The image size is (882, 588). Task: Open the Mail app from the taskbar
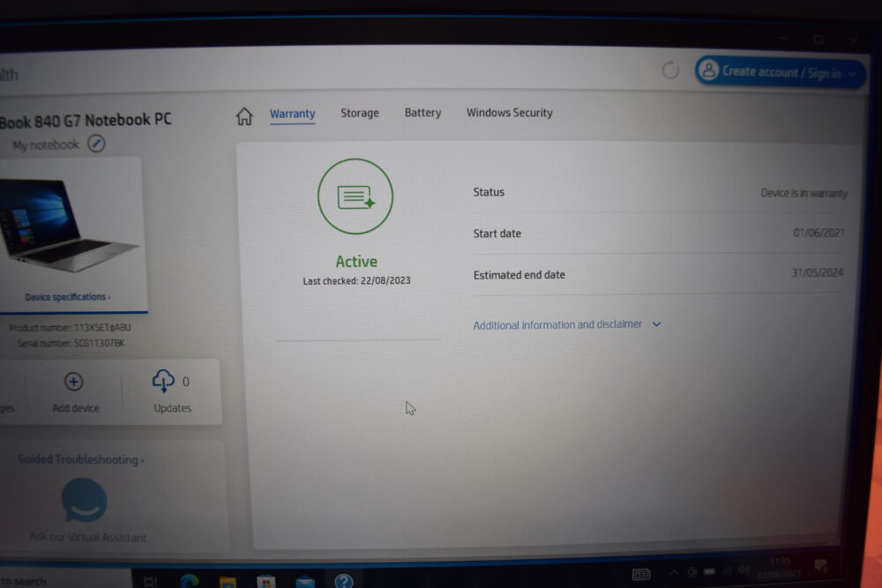coord(305,583)
